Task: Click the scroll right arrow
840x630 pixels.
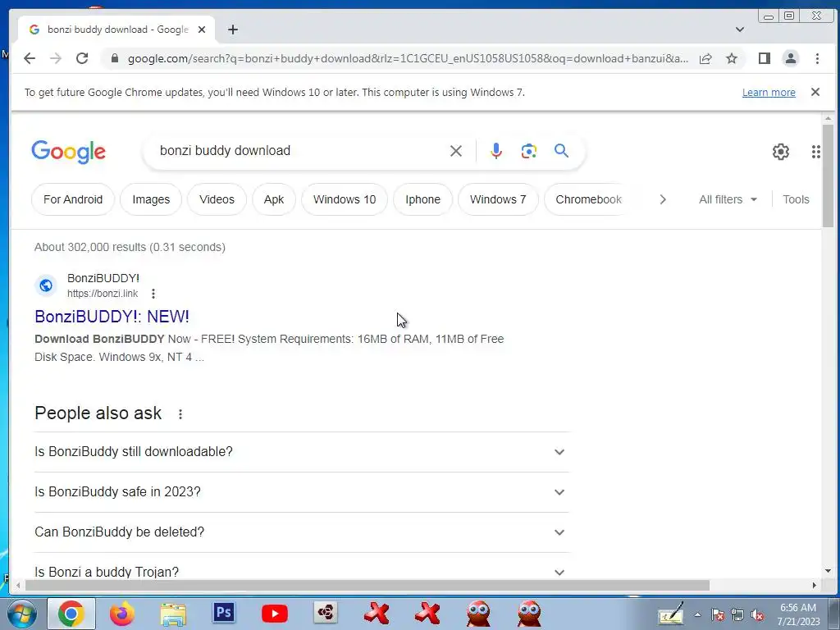Action: 815,586
